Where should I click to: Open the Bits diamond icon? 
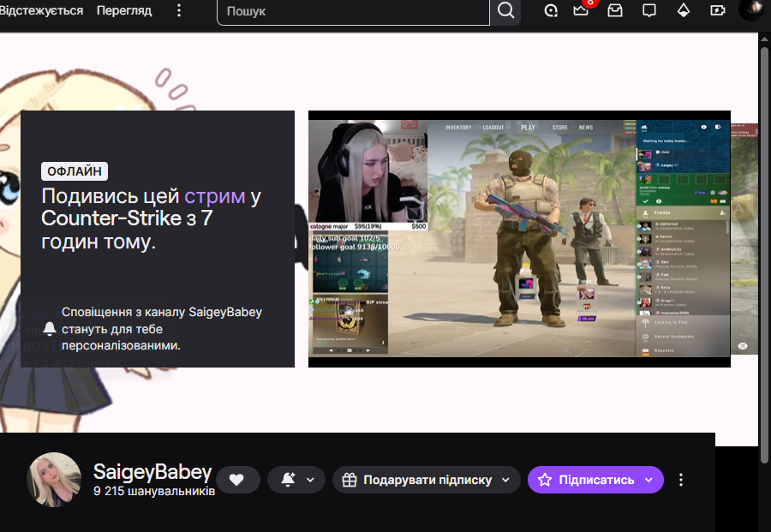[x=684, y=10]
